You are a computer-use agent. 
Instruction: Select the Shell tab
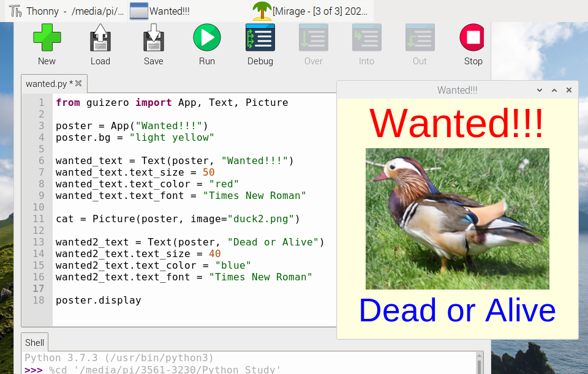click(x=34, y=343)
